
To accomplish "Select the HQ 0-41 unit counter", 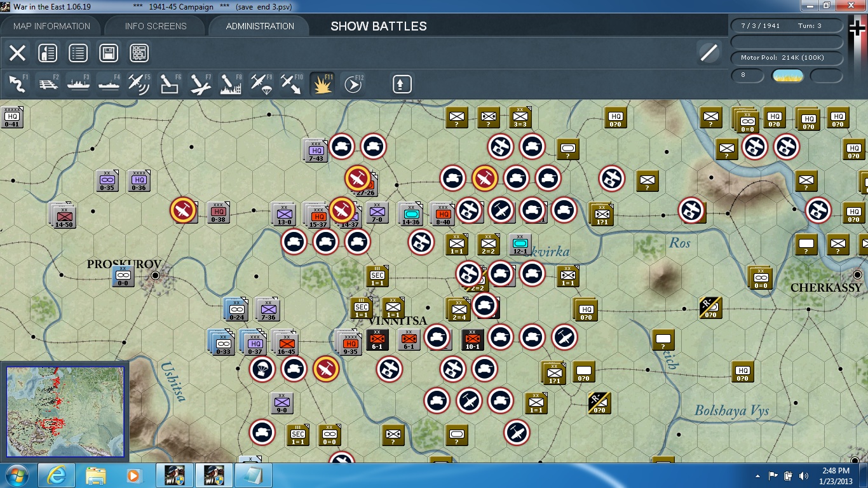I will pos(12,116).
